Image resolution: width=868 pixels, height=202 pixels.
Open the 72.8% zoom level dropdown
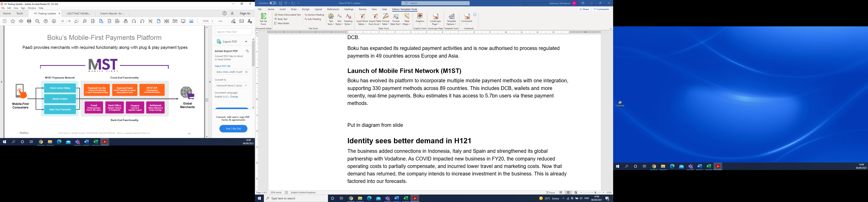(x=212, y=21)
